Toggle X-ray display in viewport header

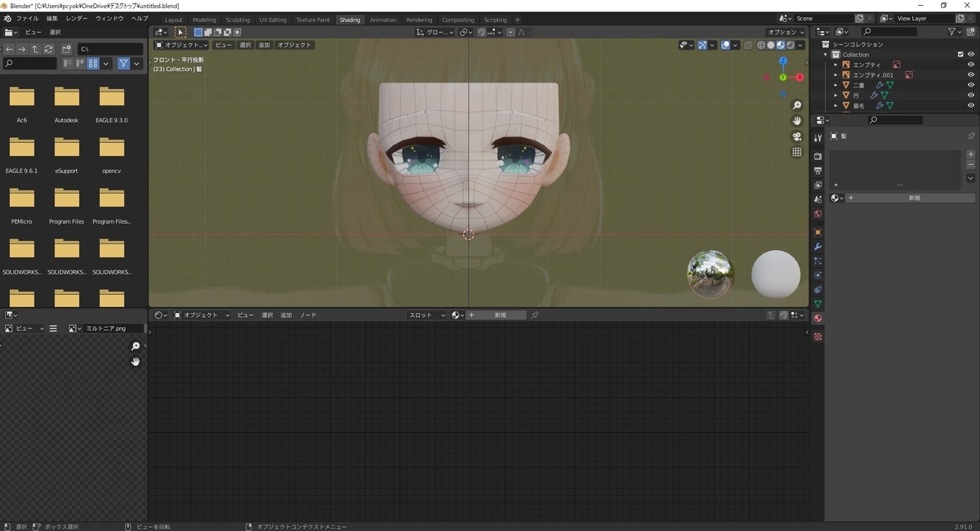point(749,45)
